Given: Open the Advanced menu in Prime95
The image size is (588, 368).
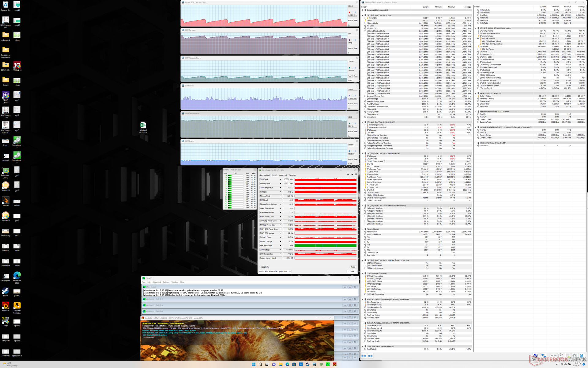Looking at the screenshot, I should 156,282.
